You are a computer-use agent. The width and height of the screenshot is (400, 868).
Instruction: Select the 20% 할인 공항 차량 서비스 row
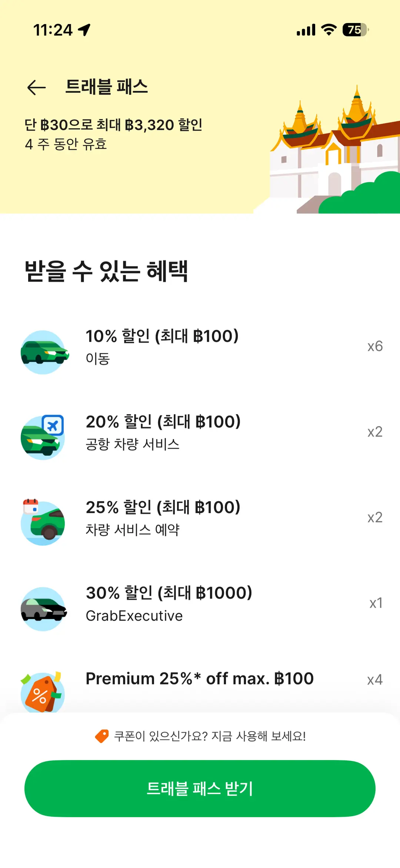tap(200, 432)
